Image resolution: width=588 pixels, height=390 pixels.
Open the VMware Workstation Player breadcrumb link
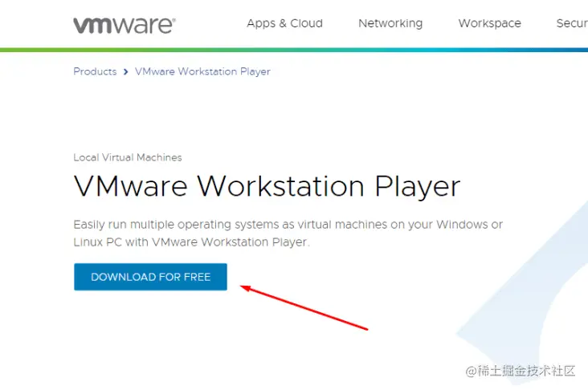coord(202,71)
